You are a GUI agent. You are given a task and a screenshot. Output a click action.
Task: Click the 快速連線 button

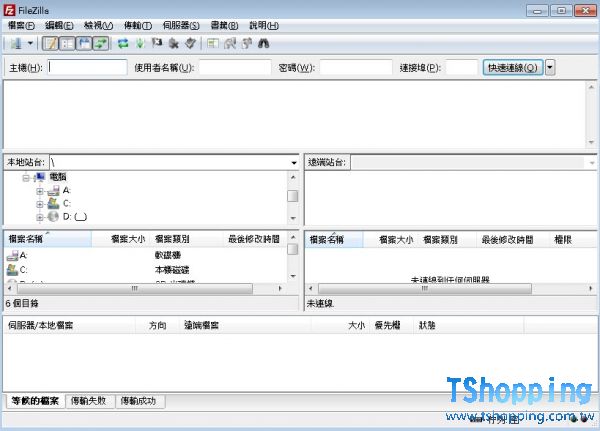[x=512, y=68]
